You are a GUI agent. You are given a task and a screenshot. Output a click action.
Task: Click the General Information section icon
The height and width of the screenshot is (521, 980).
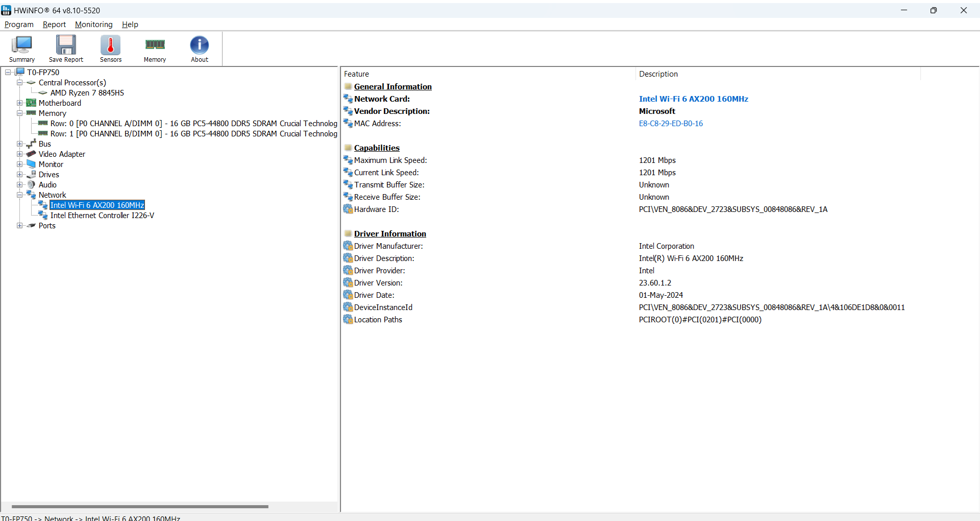pos(348,86)
